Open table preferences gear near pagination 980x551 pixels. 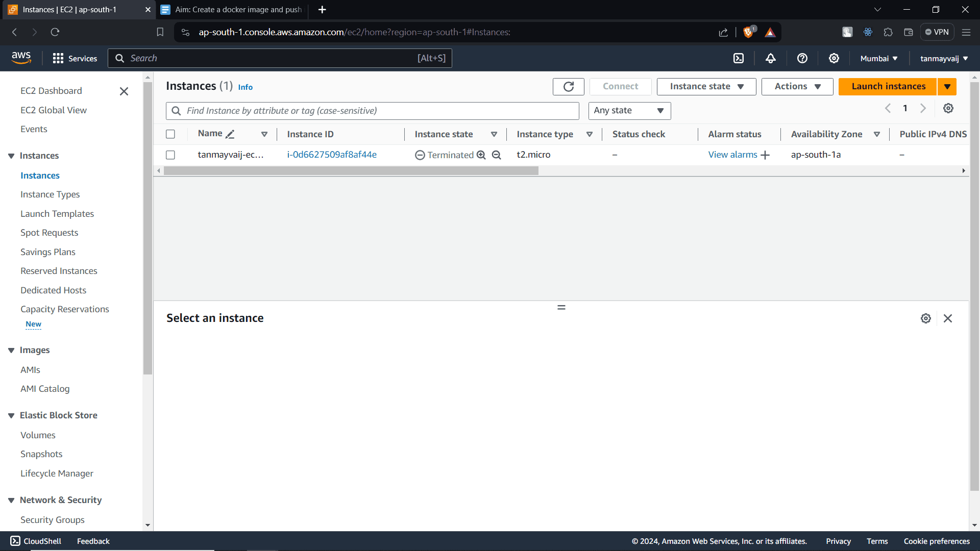tap(948, 108)
